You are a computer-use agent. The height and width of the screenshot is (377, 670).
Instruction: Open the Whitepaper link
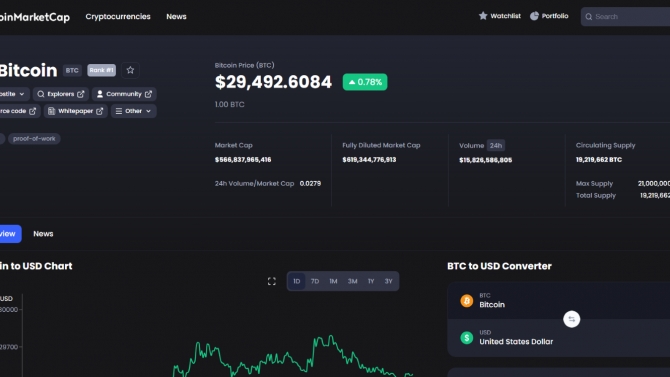point(76,111)
